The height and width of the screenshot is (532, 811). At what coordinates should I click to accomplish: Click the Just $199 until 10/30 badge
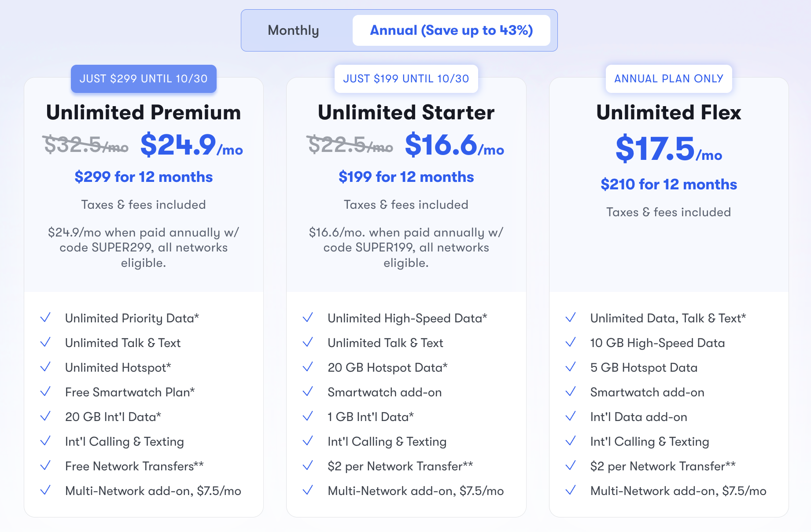click(406, 79)
